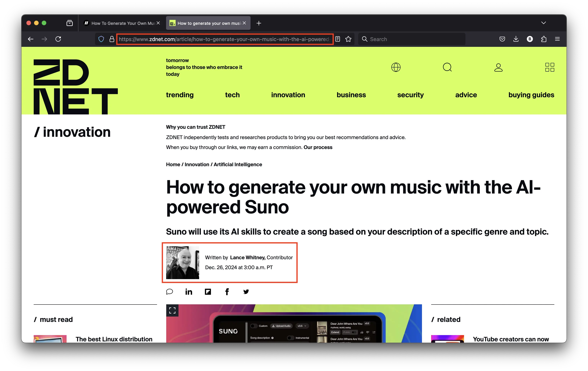Click the padlock site information icon

(112, 39)
